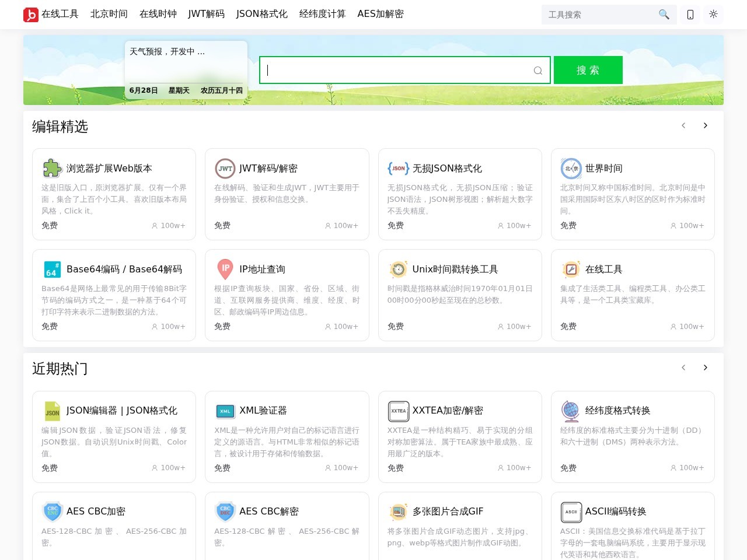Click the mobile phone view icon
This screenshot has height=560, width=747.
[x=690, y=15]
